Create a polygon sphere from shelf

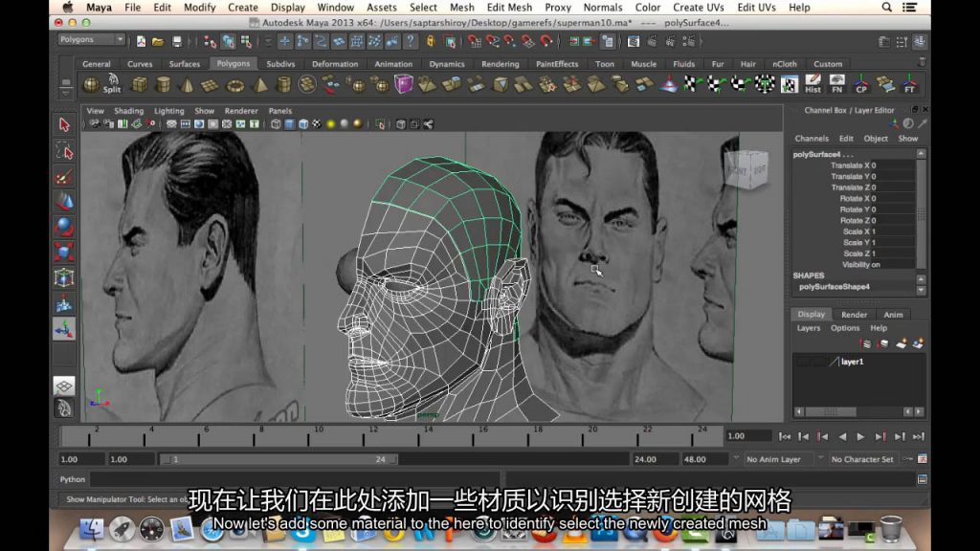pos(91,84)
